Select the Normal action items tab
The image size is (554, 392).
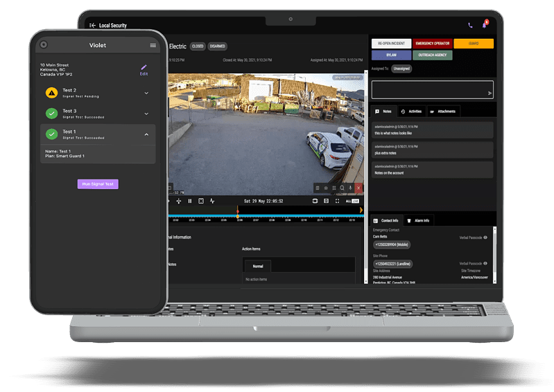click(258, 267)
